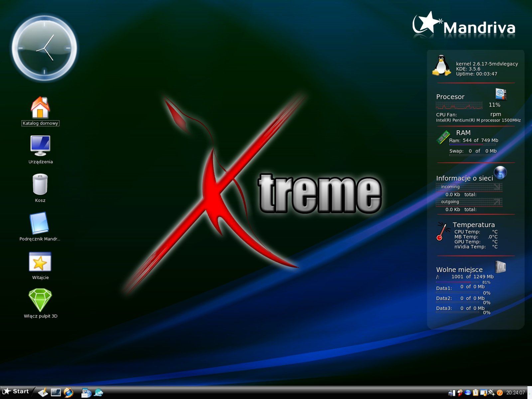Screen dimensions: 532x399
Task: Open the Klipper clipboard tray icon
Action: [x=476, y=393]
